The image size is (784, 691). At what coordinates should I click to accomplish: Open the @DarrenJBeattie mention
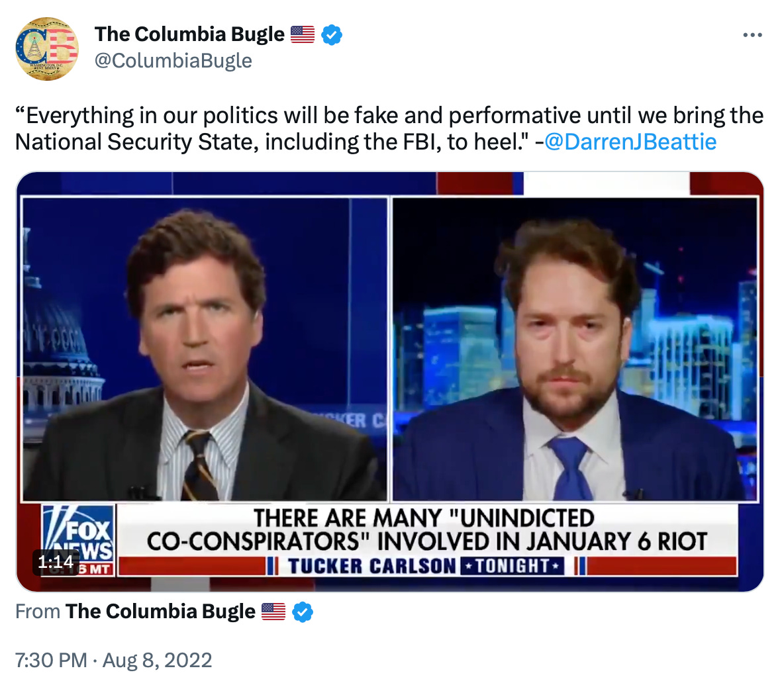pos(630,142)
